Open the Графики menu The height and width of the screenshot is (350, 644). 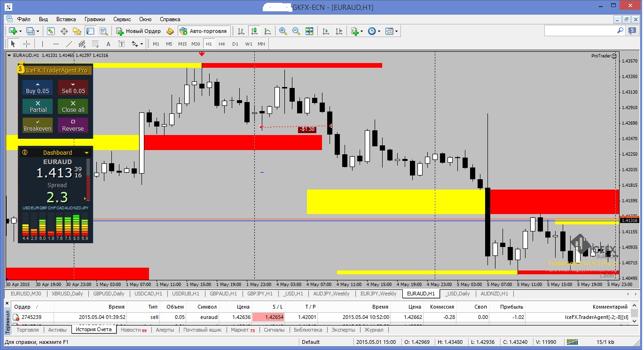95,19
